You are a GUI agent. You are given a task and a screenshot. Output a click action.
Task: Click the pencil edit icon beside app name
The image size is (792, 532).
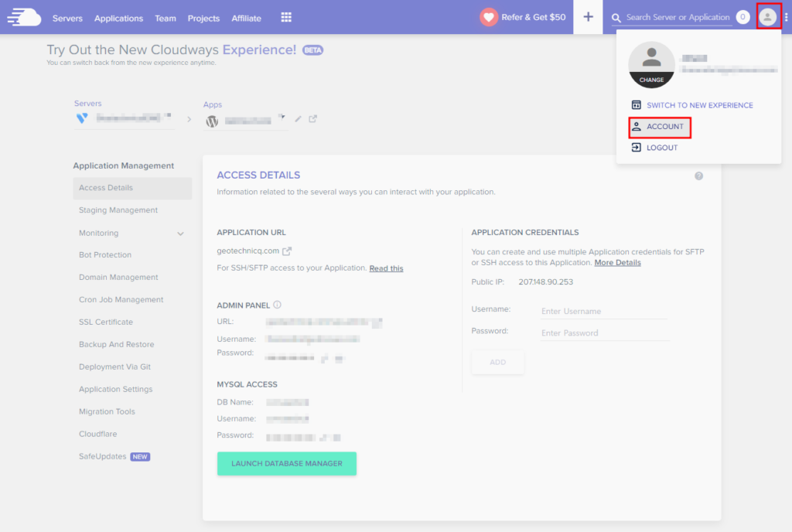(x=299, y=119)
